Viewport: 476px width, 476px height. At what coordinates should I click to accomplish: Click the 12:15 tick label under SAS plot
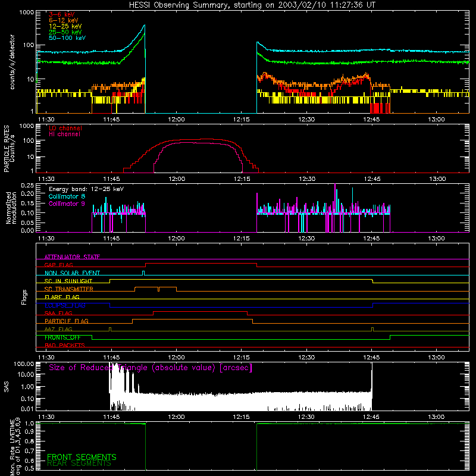pos(241,417)
